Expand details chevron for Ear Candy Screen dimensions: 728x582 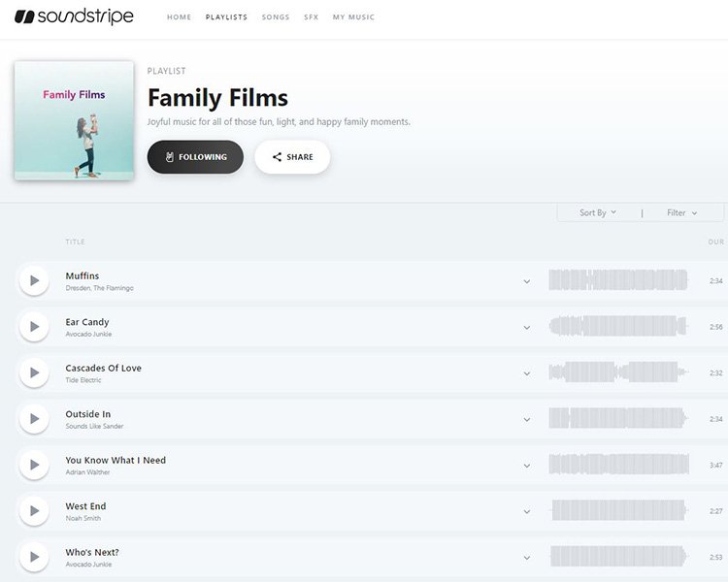coord(527,327)
